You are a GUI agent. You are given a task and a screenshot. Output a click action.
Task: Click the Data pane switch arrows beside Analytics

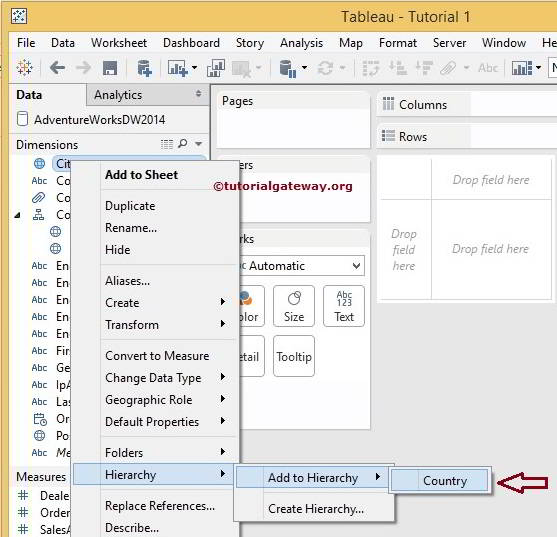tap(199, 94)
